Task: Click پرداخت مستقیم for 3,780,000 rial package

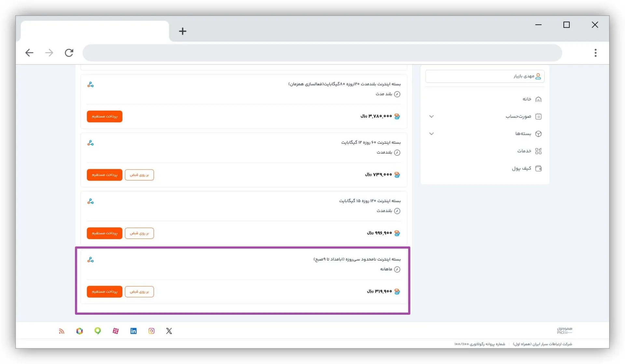Action: [104, 116]
